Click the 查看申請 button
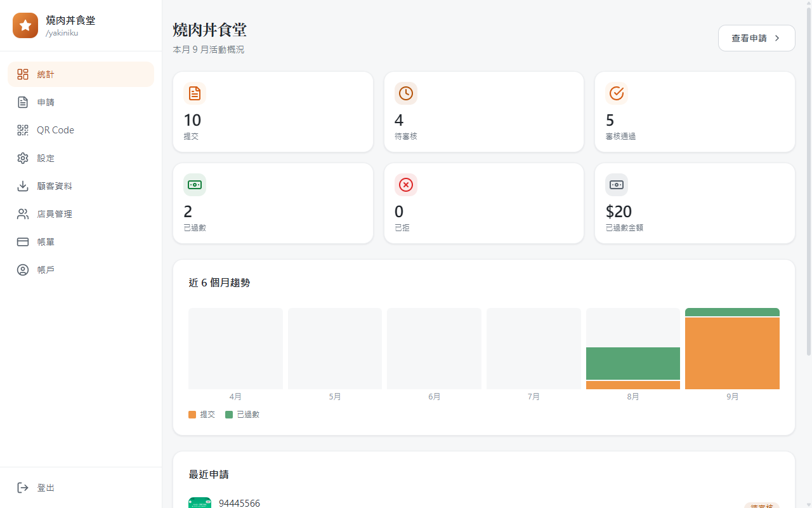This screenshot has width=812, height=508. pyautogui.click(x=756, y=38)
